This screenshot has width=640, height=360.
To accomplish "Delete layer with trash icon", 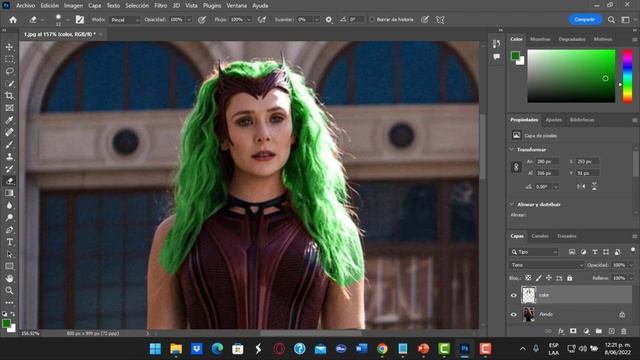I will pyautogui.click(x=624, y=331).
